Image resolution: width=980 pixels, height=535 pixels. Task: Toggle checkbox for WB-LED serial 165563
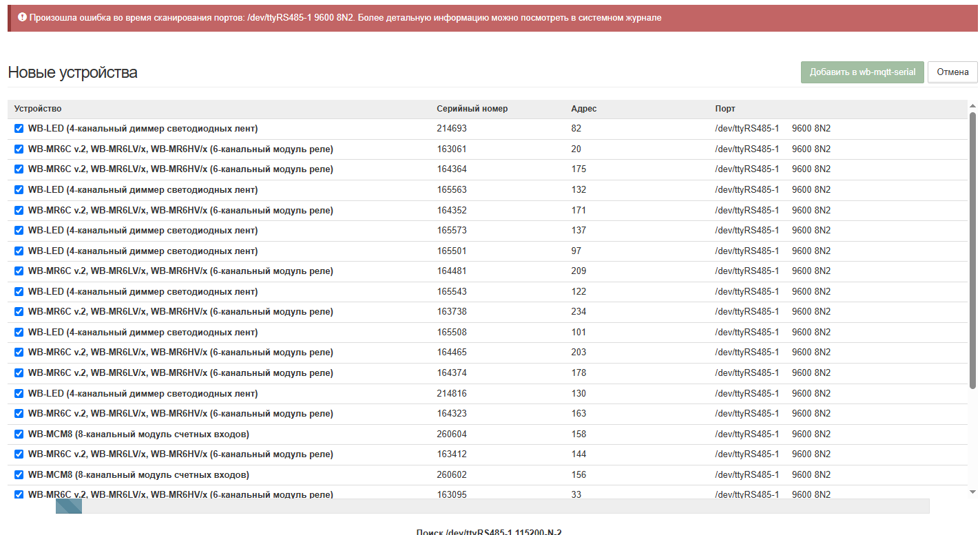click(19, 189)
